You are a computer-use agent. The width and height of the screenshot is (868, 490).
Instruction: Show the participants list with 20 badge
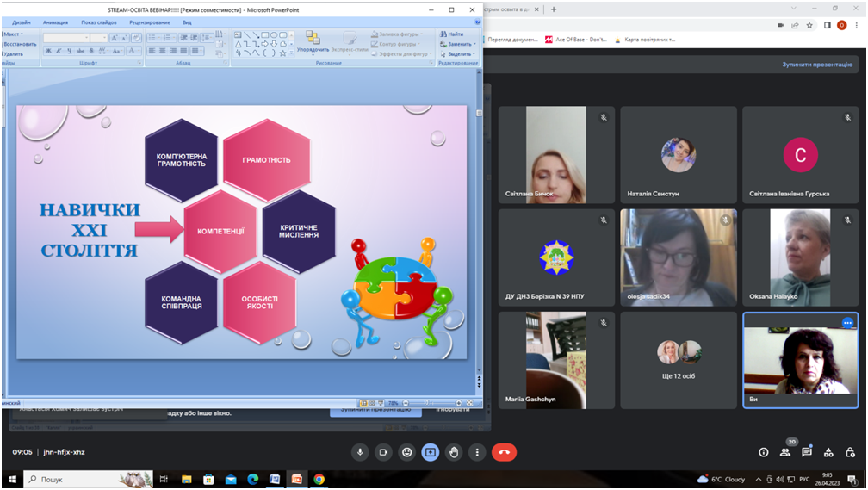point(785,452)
